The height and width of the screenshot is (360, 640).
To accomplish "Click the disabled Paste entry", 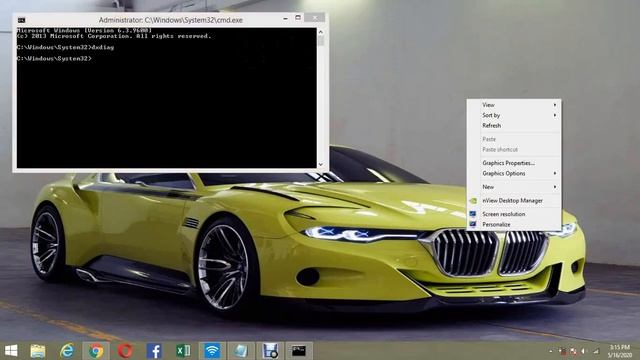I will pyautogui.click(x=514, y=139).
